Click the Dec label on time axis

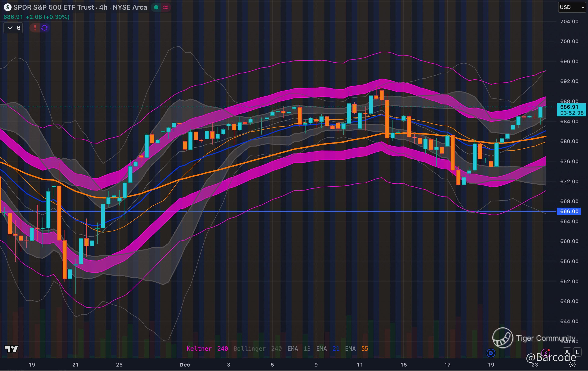pyautogui.click(x=185, y=365)
